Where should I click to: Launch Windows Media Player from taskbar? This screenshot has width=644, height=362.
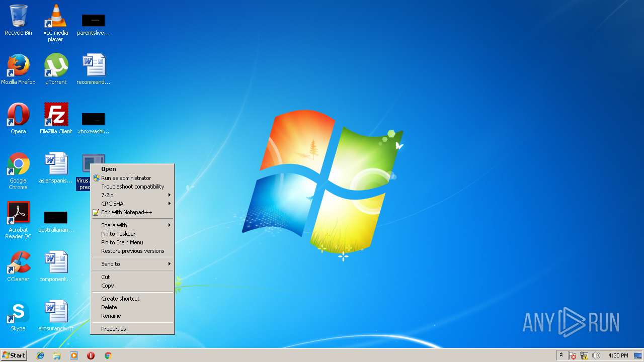(74, 355)
